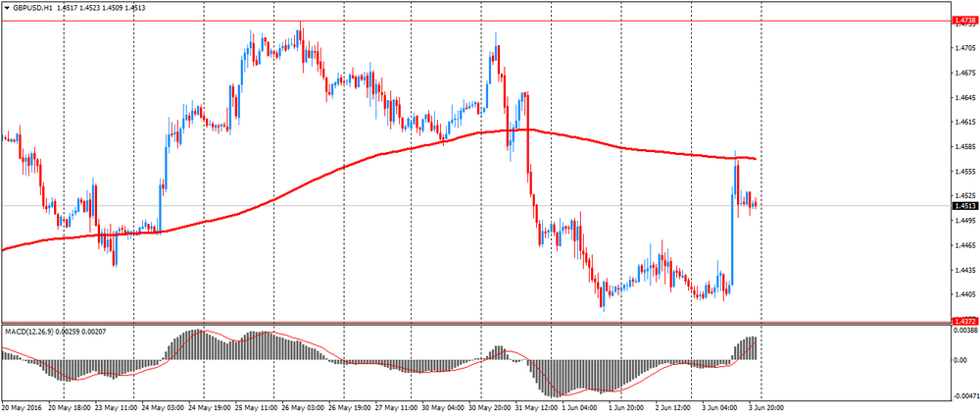This screenshot has width=980, height=416.
Task: Select the red 1.4738 resistance price tag
Action: click(964, 20)
